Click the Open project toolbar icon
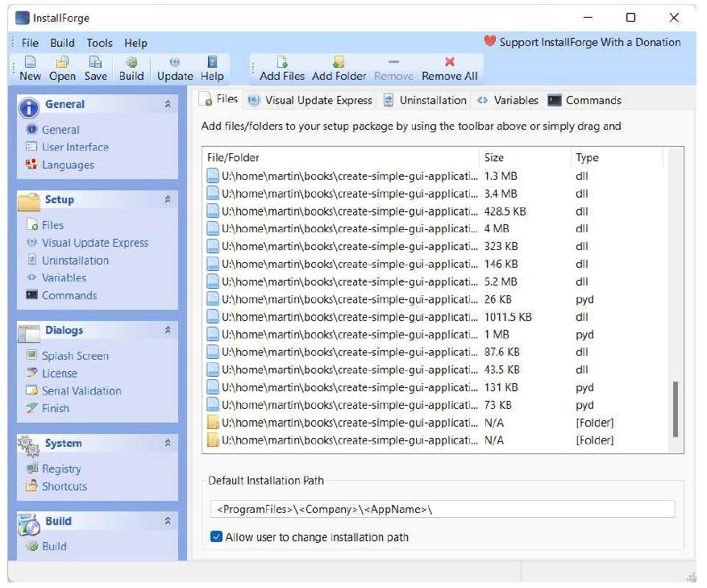Viewport: 707px width, 588px height. click(x=62, y=63)
